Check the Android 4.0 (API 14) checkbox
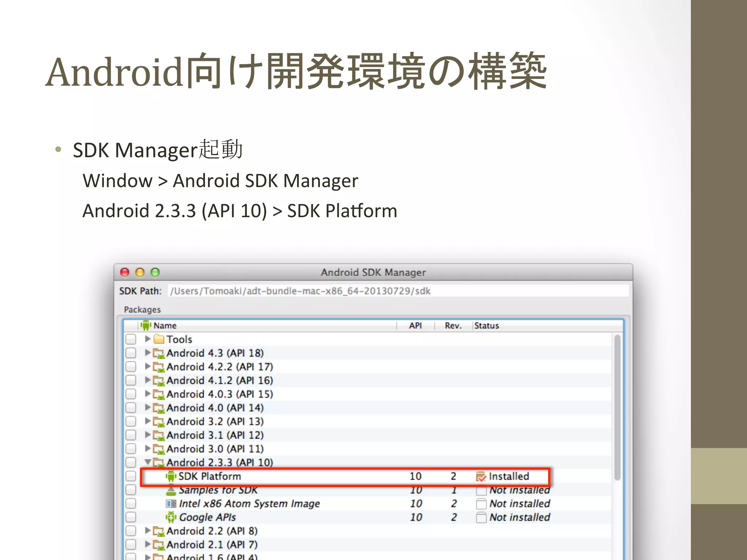 [131, 408]
